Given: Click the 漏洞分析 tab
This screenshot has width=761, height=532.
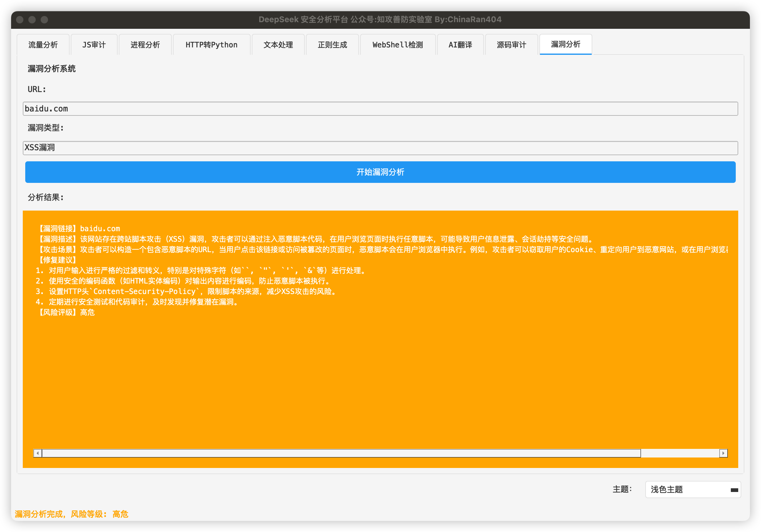Looking at the screenshot, I should tap(566, 44).
